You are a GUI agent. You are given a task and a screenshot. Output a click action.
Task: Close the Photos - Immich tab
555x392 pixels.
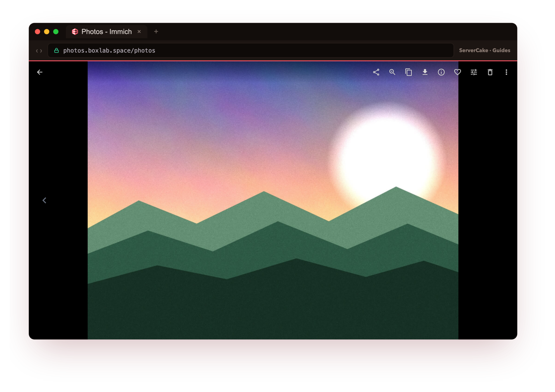click(139, 32)
